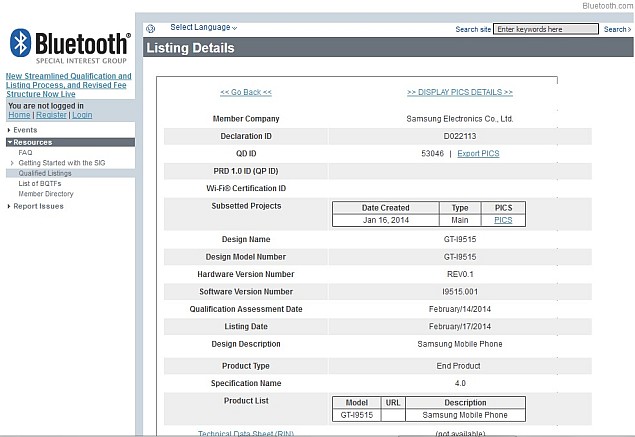Open the Member Directory

click(x=45, y=194)
